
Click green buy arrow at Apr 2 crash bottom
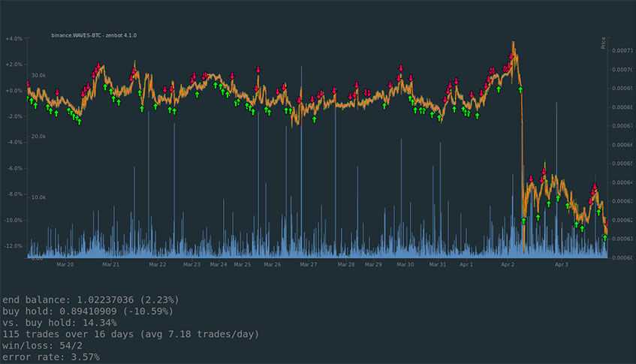(524, 221)
